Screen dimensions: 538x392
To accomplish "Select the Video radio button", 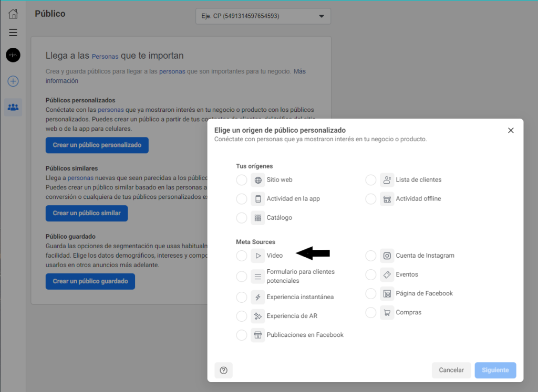I will click(x=242, y=256).
